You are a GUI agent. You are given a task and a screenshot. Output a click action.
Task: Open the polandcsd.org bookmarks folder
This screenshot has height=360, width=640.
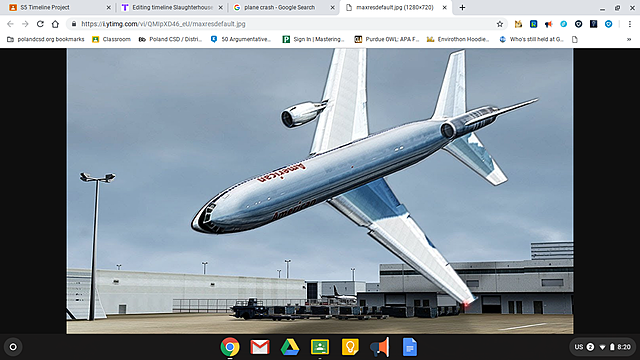point(46,39)
